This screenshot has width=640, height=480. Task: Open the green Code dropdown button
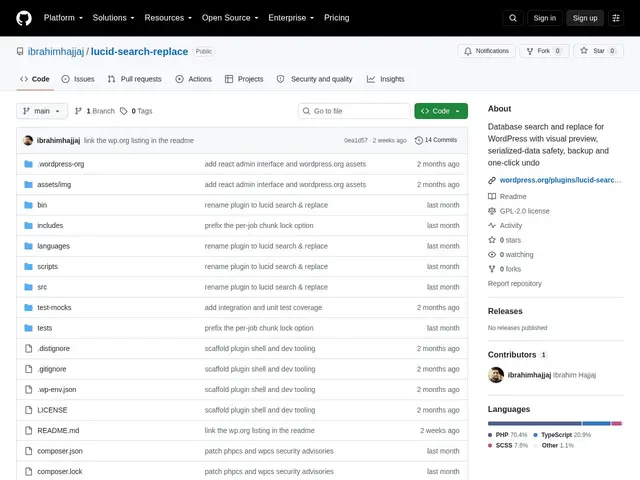441,111
